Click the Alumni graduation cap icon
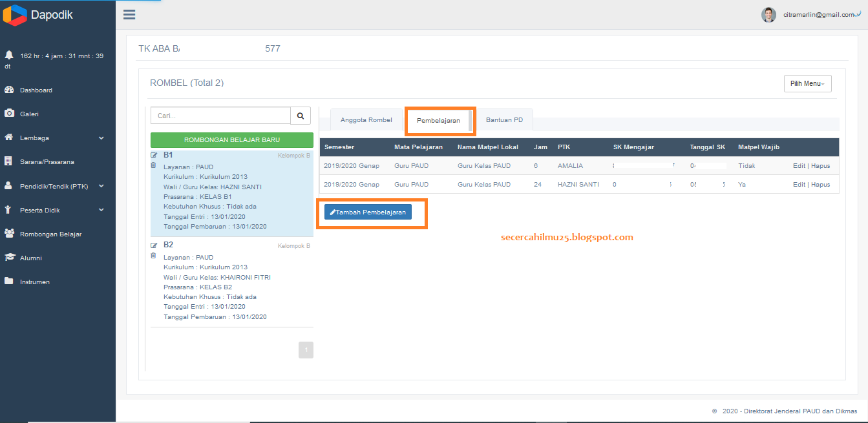Screen dimensions: 868x423 tap(10, 258)
